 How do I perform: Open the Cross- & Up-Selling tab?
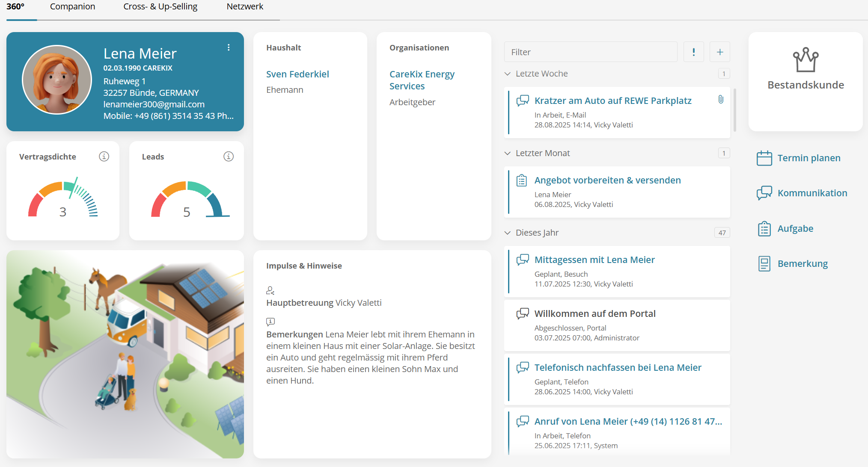point(161,6)
